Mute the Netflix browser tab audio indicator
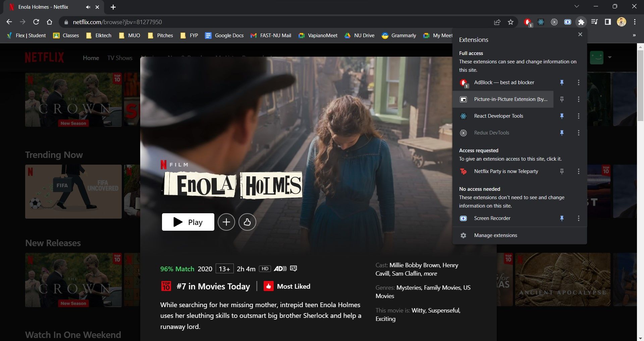644x341 pixels. (88, 7)
